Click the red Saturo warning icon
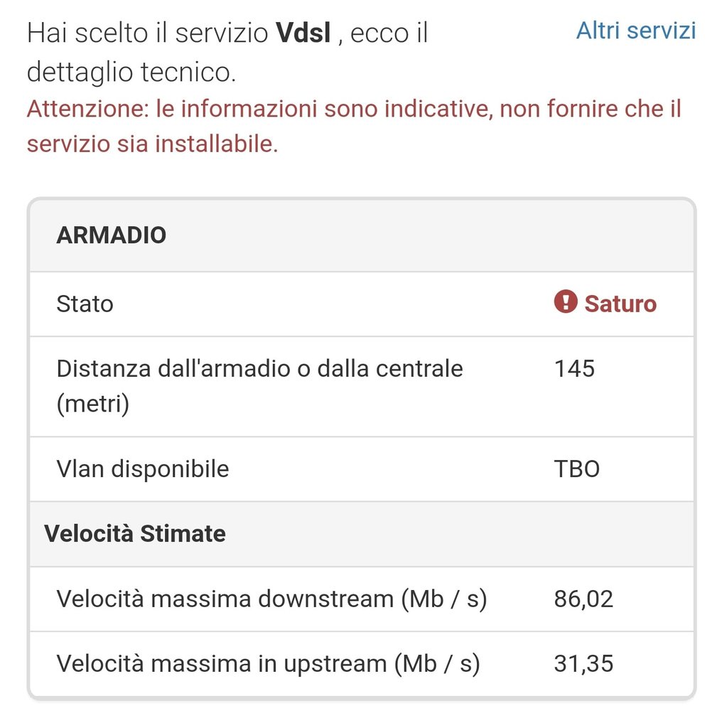The image size is (722, 728). point(565,303)
